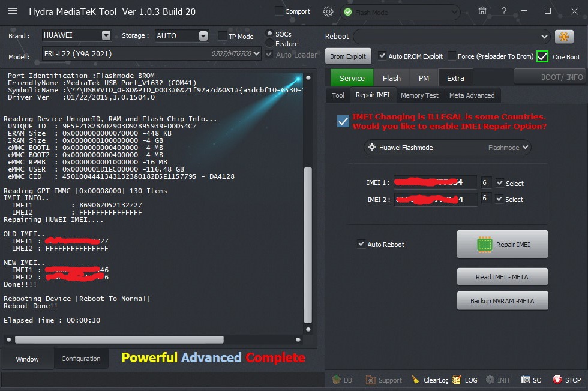Click bottom scroll dot of log panel
588x391 pixels.
click(308, 329)
